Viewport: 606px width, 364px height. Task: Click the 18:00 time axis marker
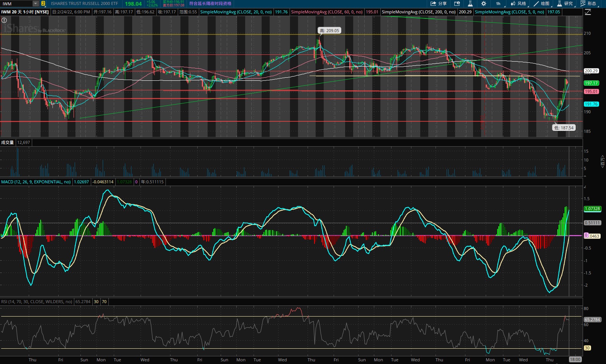point(575,359)
